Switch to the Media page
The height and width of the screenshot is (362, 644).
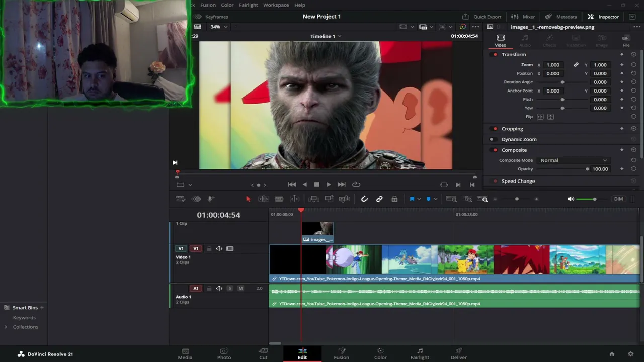(x=185, y=354)
